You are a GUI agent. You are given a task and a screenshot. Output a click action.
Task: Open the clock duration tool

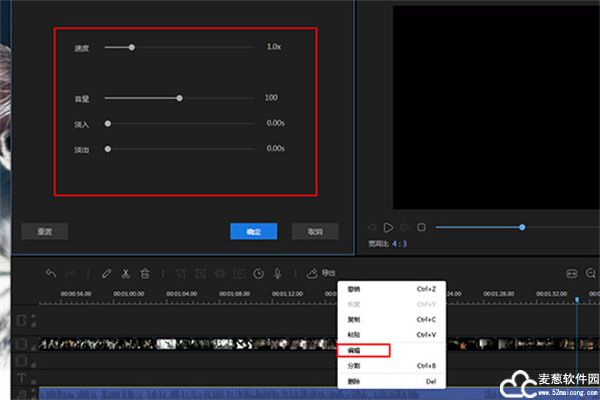pos(258,273)
